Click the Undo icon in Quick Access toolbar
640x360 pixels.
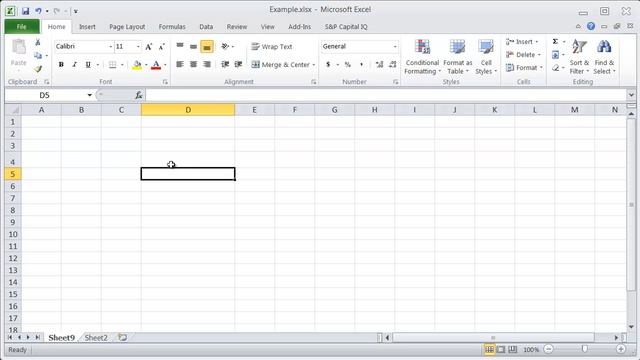point(38,11)
